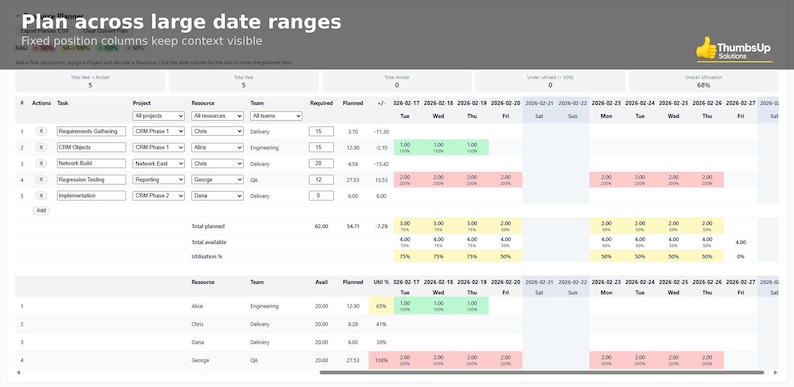The image size is (794, 387).
Task: Click the Total Red summary card
Action: [x=244, y=82]
